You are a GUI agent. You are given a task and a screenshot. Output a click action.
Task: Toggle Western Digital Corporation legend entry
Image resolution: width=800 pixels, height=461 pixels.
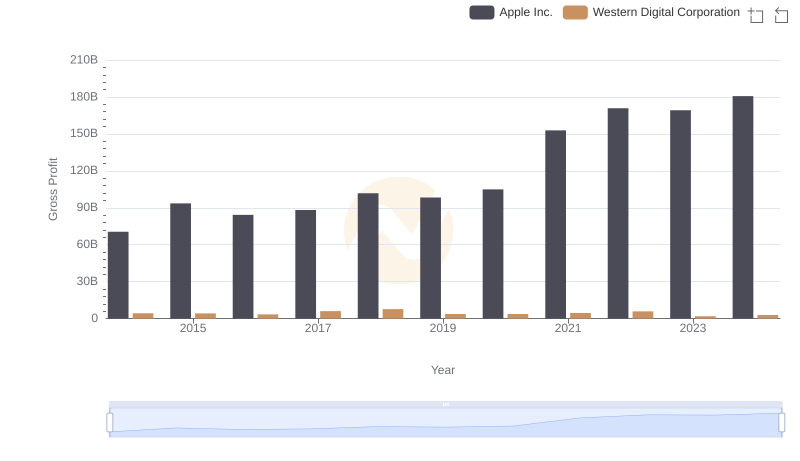652,12
